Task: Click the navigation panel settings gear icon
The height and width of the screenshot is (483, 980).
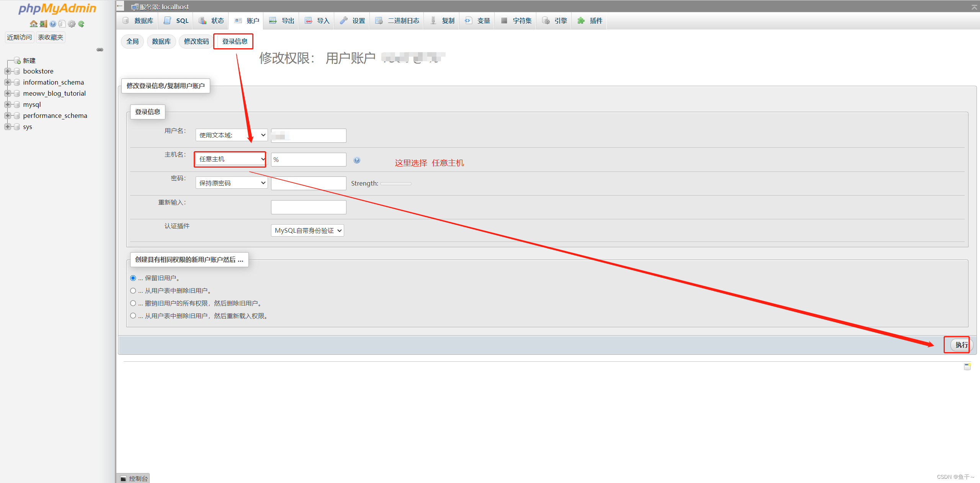Action: [x=72, y=24]
